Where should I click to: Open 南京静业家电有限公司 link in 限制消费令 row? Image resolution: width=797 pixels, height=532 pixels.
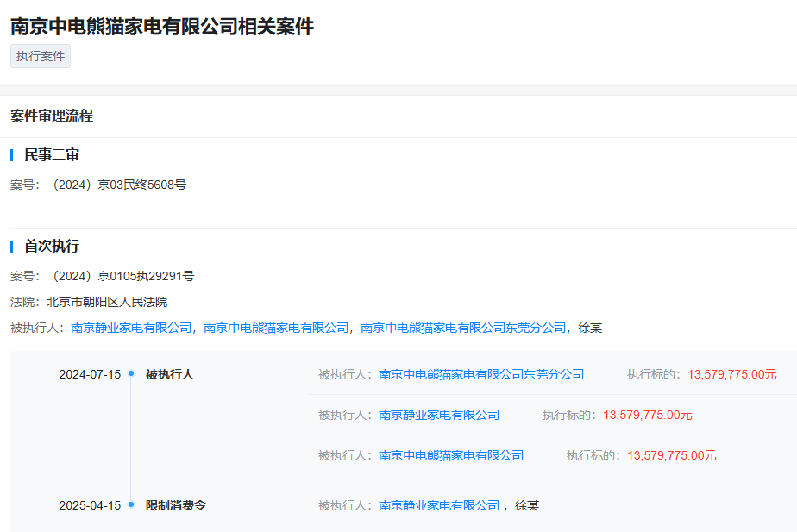click(439, 505)
